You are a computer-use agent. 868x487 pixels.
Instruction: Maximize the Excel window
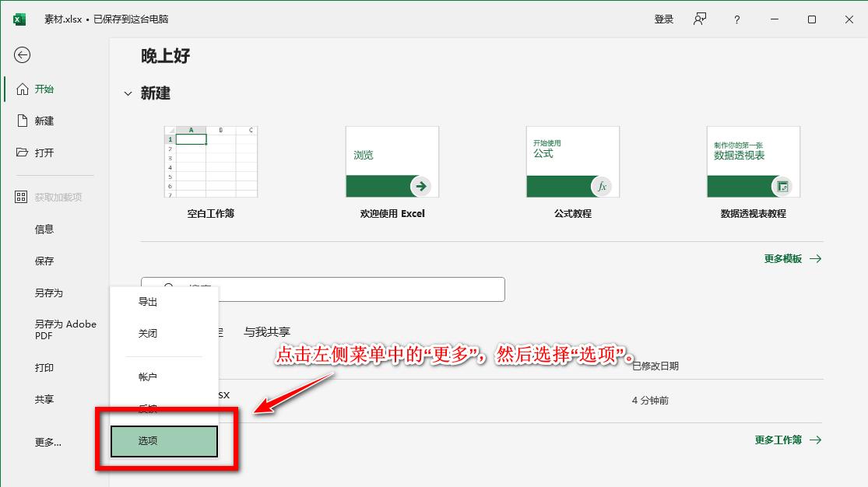tap(811, 19)
